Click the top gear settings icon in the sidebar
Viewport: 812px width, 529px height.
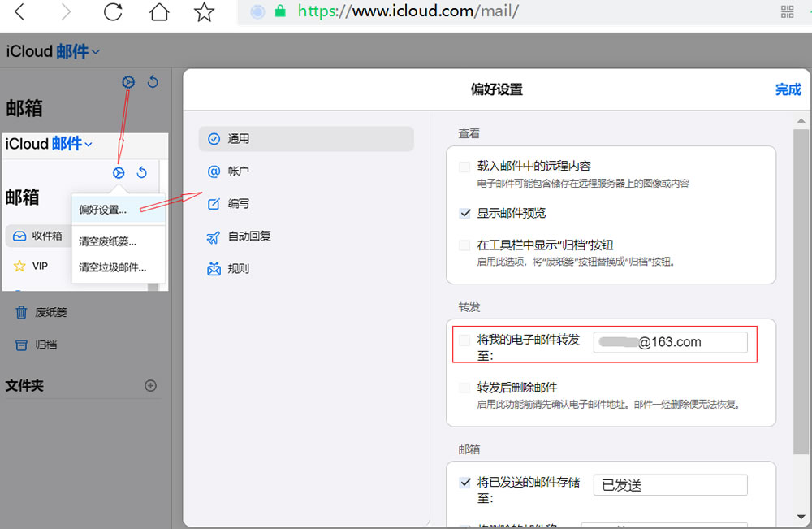128,82
